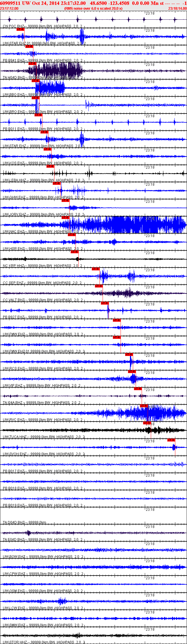Click red pick flag directly under UW BRO label

tap(38, 115)
